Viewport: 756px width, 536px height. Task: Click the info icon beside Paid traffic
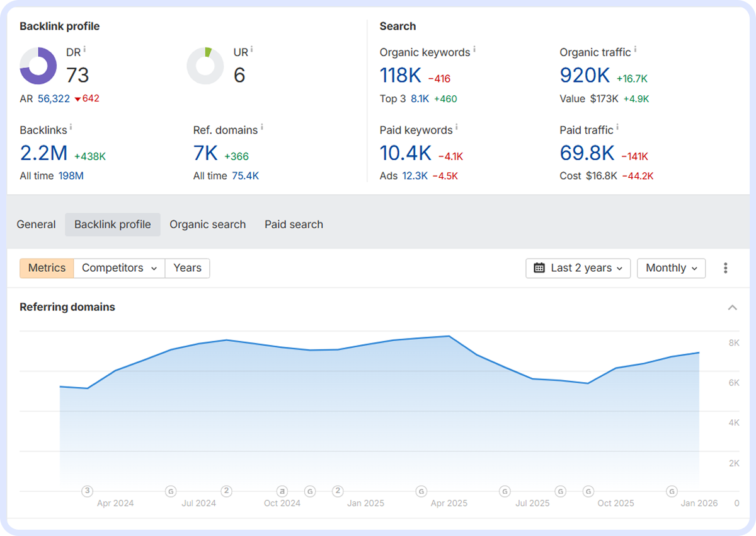617,127
